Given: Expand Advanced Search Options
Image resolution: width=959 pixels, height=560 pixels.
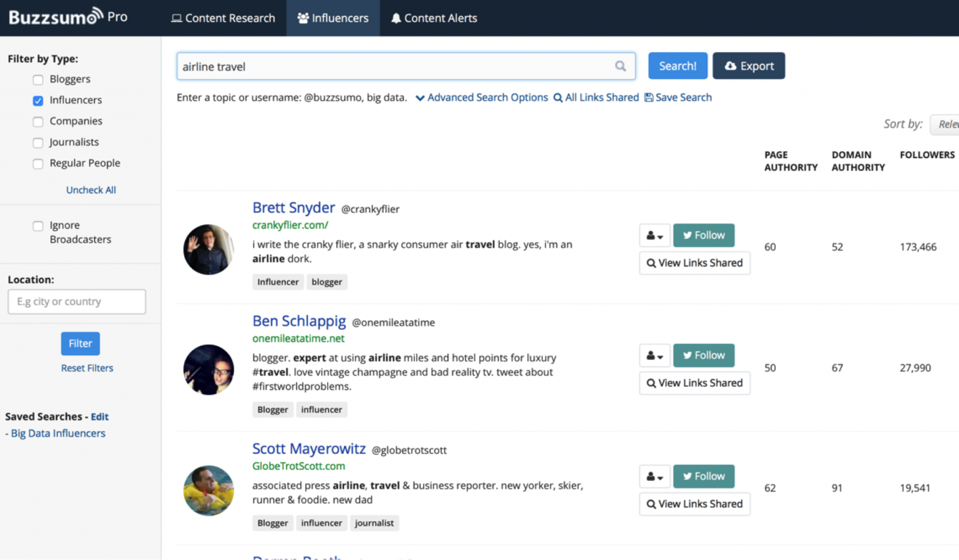Looking at the screenshot, I should (487, 97).
